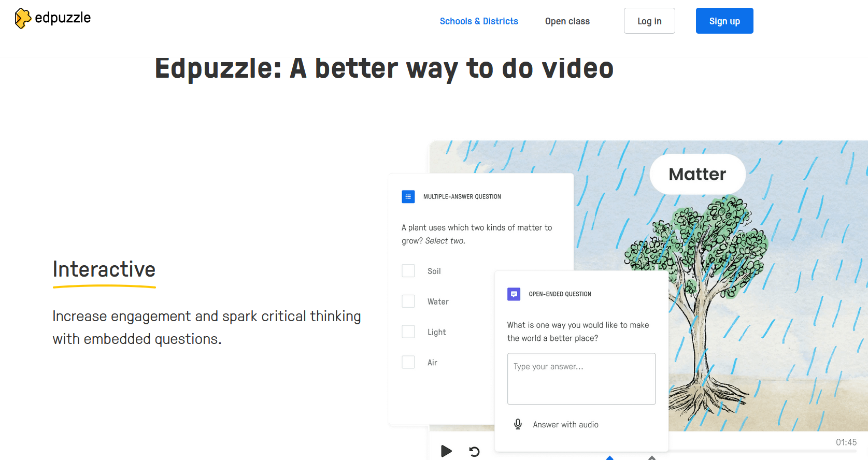Check the Soil checkbox

pos(408,271)
